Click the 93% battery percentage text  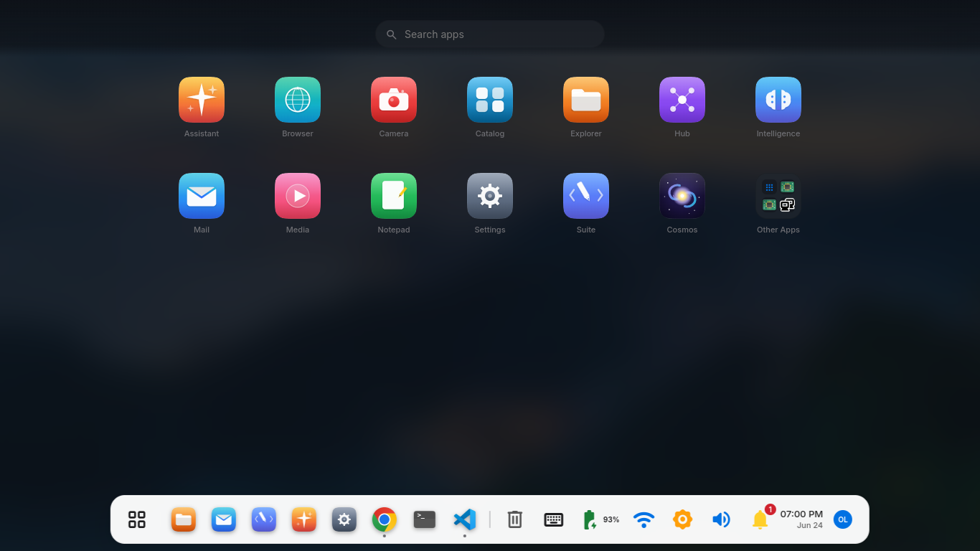[611, 519]
